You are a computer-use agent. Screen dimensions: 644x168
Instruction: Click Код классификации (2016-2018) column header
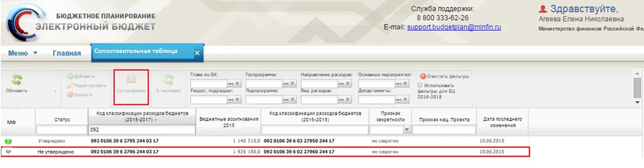pyautogui.click(x=315, y=116)
